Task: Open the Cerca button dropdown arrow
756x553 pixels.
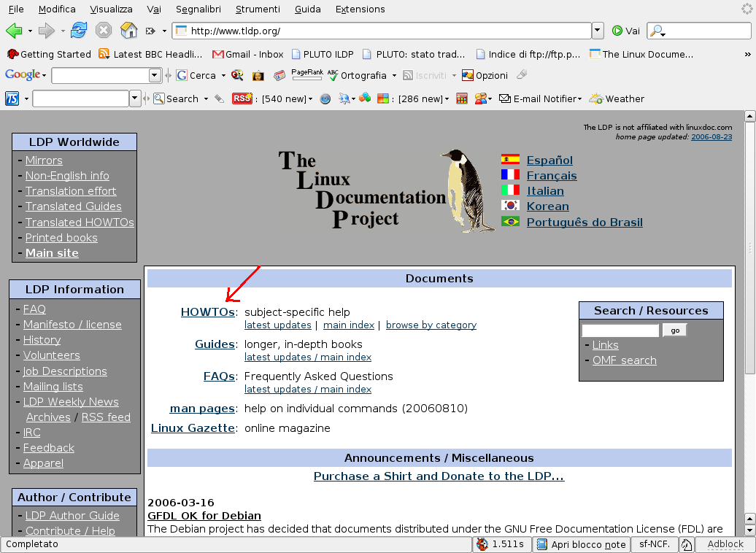Action: pos(222,75)
